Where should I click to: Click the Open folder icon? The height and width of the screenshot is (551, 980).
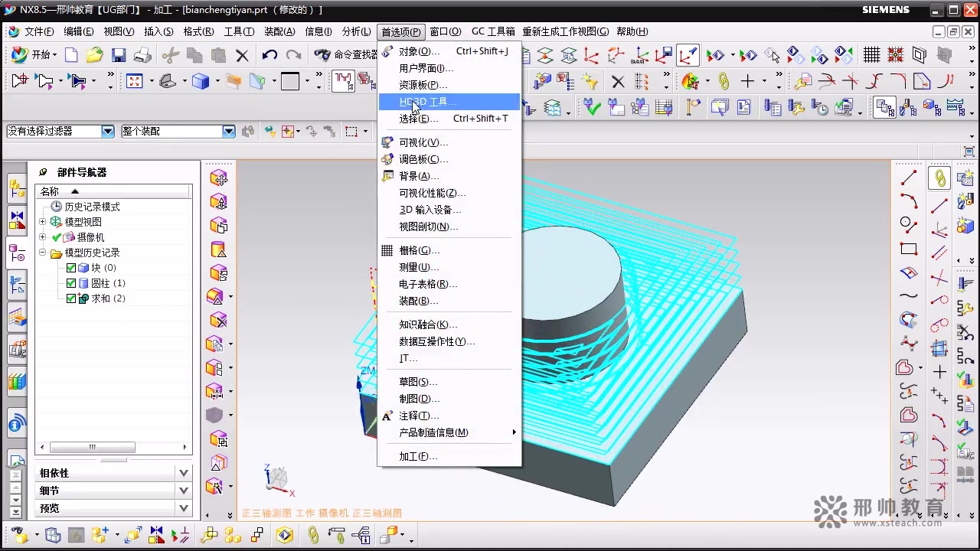point(95,55)
